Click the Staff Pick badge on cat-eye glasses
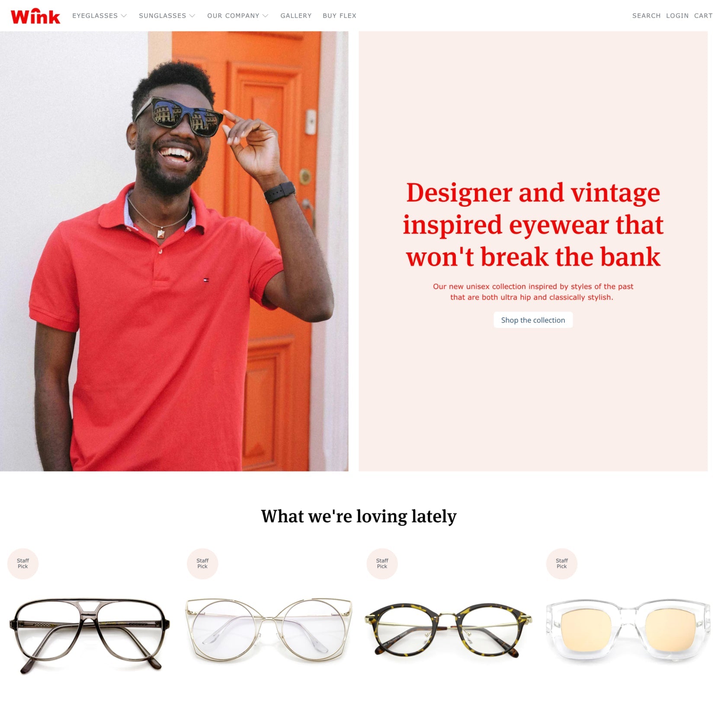 coord(202,563)
